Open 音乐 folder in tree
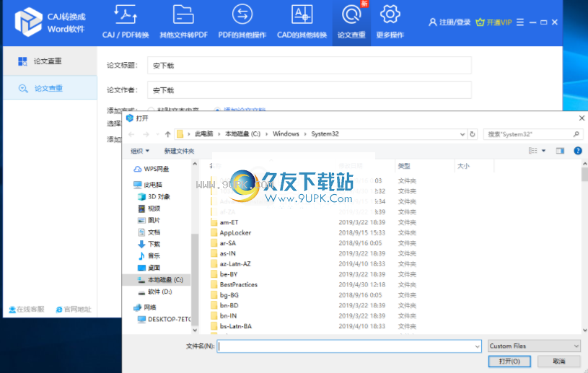588x373 pixels. [x=149, y=255]
